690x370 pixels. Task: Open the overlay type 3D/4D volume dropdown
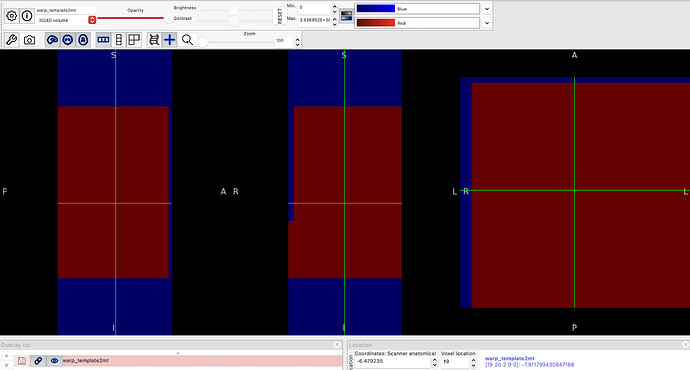[x=66, y=20]
